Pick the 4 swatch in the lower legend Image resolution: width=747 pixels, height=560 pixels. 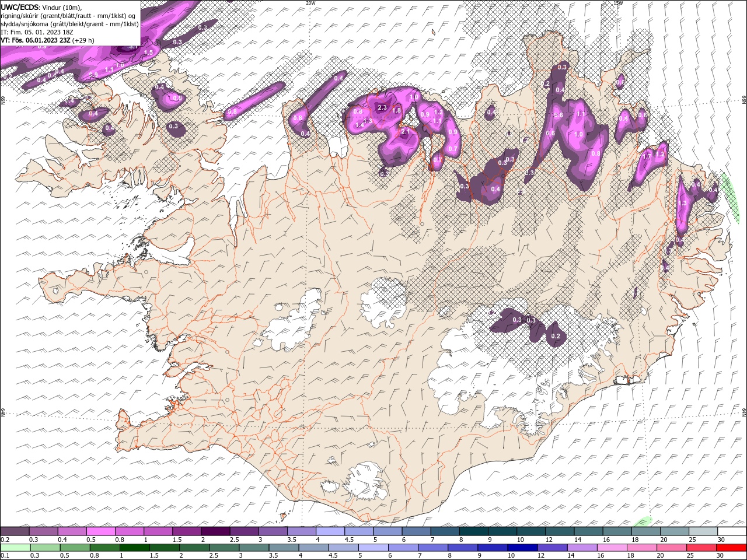[x=313, y=548]
